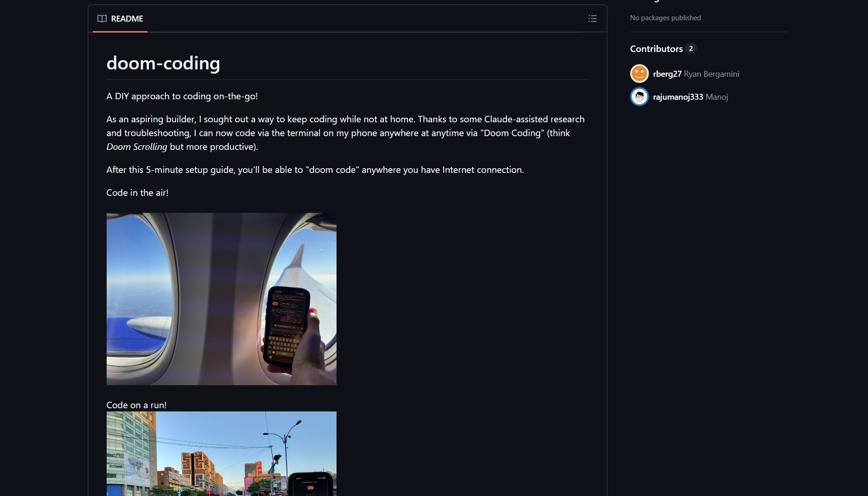This screenshot has height=496, width=868.
Task: Open the Contributors section heading link
Action: tap(656, 49)
